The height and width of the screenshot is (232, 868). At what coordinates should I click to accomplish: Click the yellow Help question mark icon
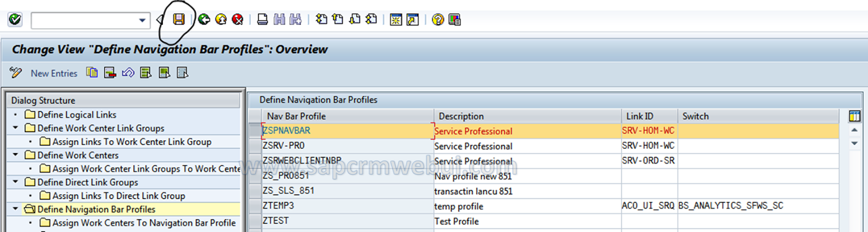click(438, 20)
